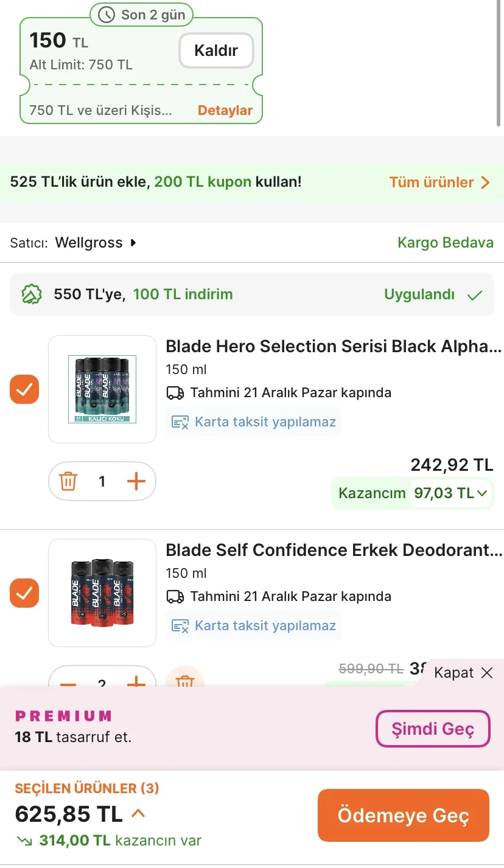Screen dimensions: 504x868
Task: Click the delivery truck icon on the first product
Action: point(175,393)
